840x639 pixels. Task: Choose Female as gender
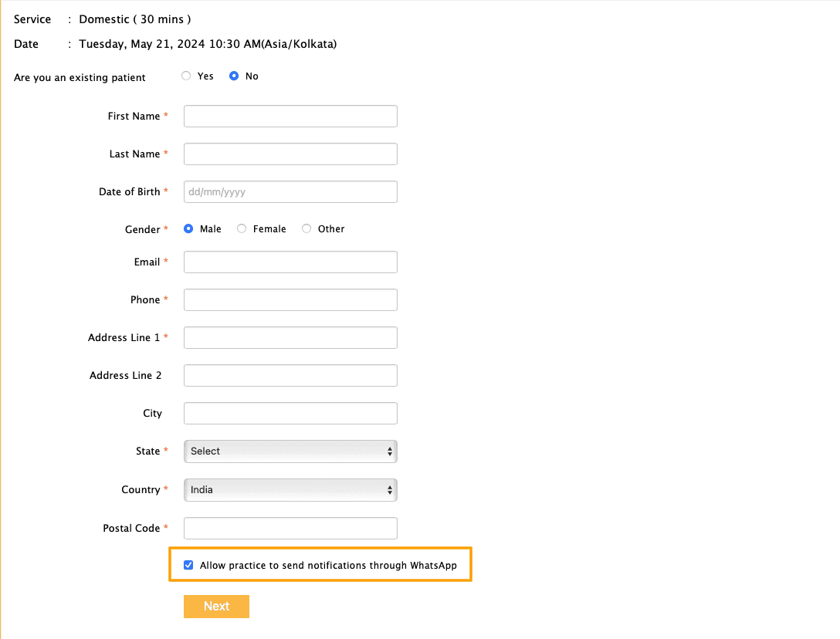coord(242,229)
